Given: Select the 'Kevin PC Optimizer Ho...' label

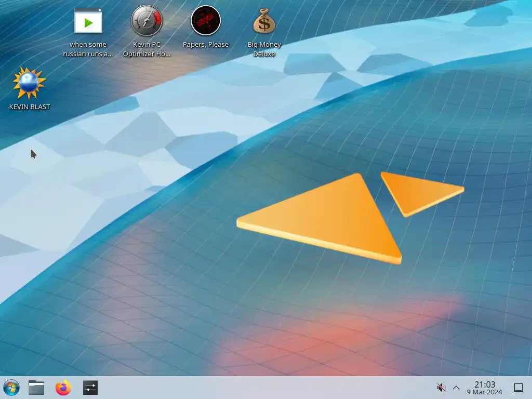Looking at the screenshot, I should click(147, 49).
